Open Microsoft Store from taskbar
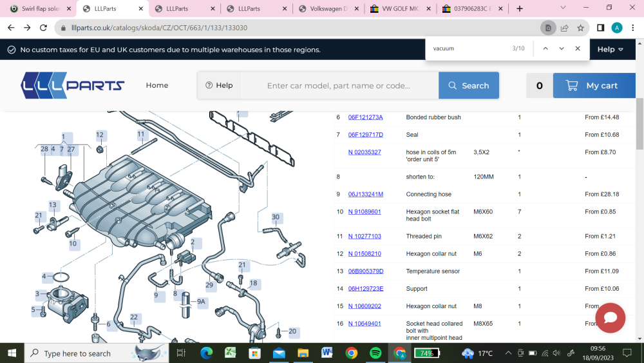644x363 pixels. [254, 353]
